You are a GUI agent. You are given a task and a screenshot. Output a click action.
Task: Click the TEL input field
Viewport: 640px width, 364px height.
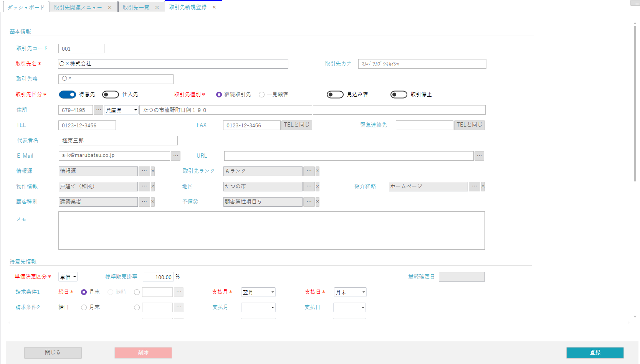[87, 125]
